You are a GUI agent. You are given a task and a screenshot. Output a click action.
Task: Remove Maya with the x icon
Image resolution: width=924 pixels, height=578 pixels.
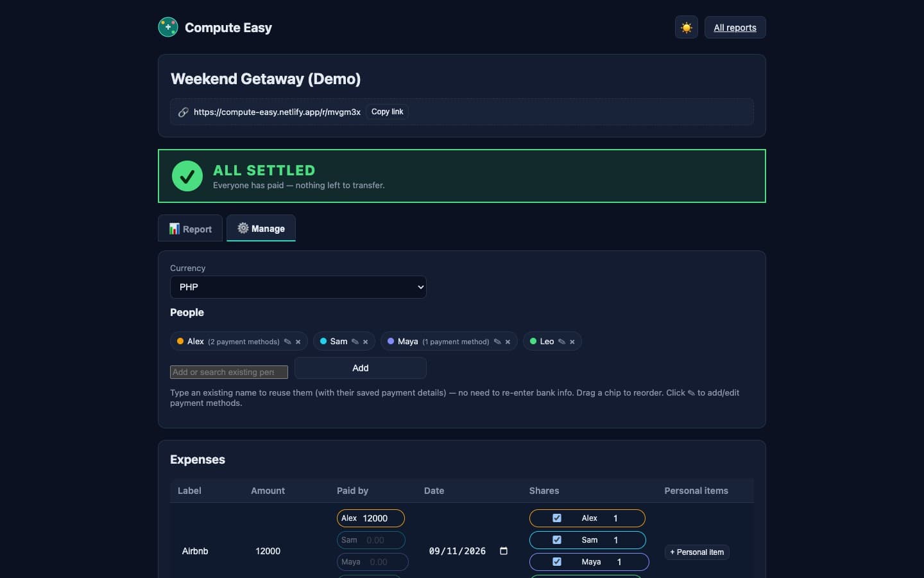click(x=508, y=342)
